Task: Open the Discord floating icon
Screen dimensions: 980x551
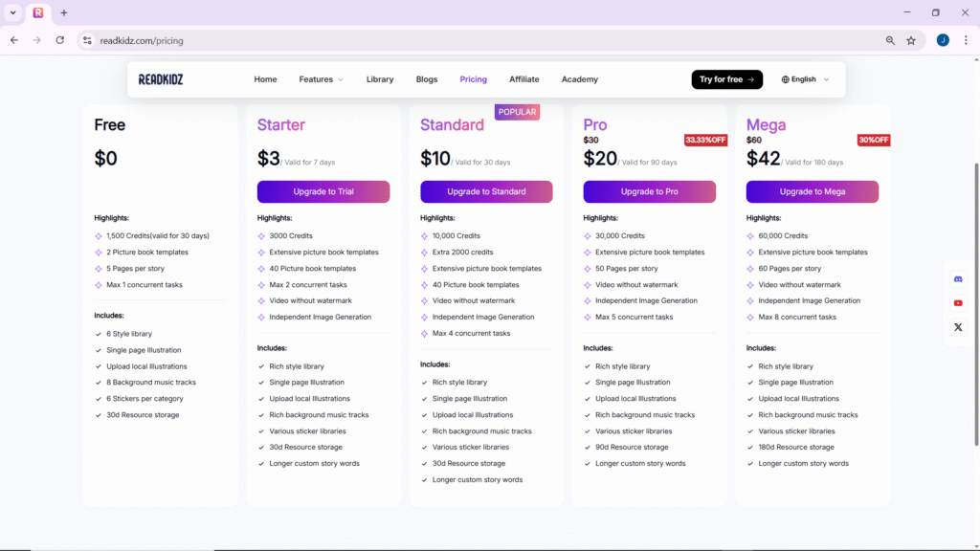Action: [958, 279]
